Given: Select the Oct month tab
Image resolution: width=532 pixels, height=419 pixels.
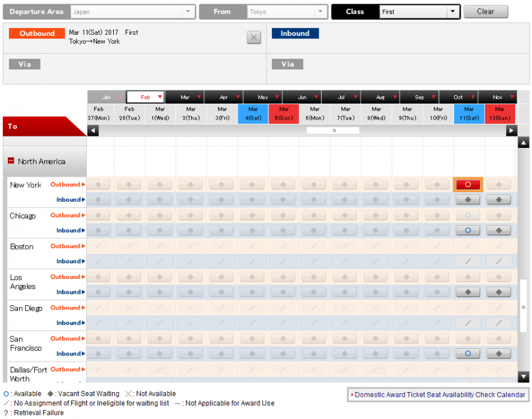Looking at the screenshot, I should [458, 97].
